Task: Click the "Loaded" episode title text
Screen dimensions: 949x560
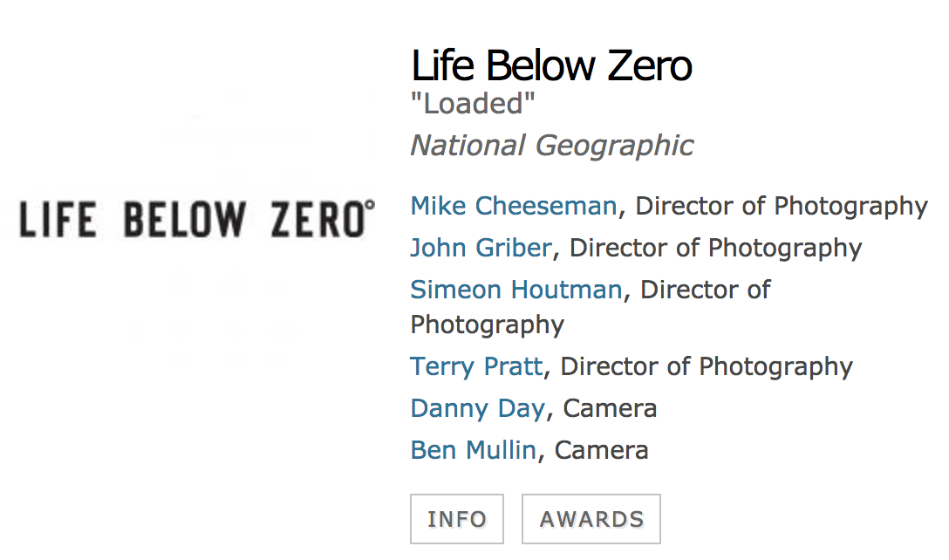Action: [x=473, y=104]
